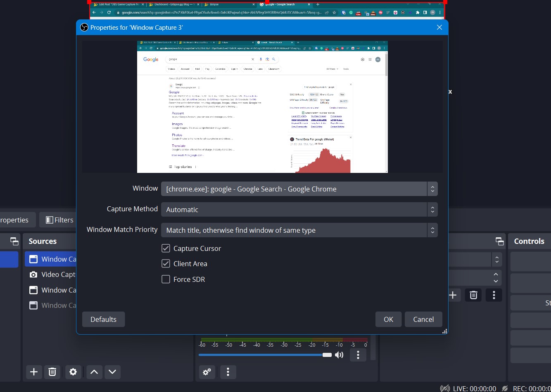Click the trash icon in Sources panel
Screen dimensions: 551x392
pyautogui.click(x=52, y=372)
